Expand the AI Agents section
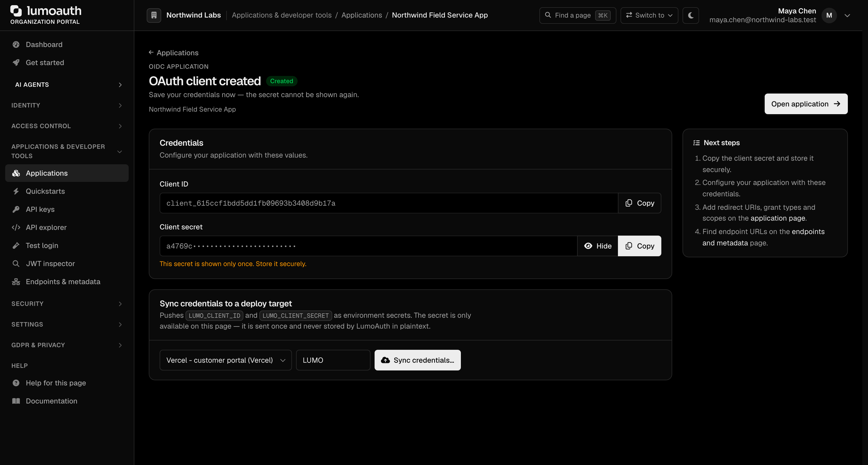Image resolution: width=868 pixels, height=465 pixels. [67, 84]
